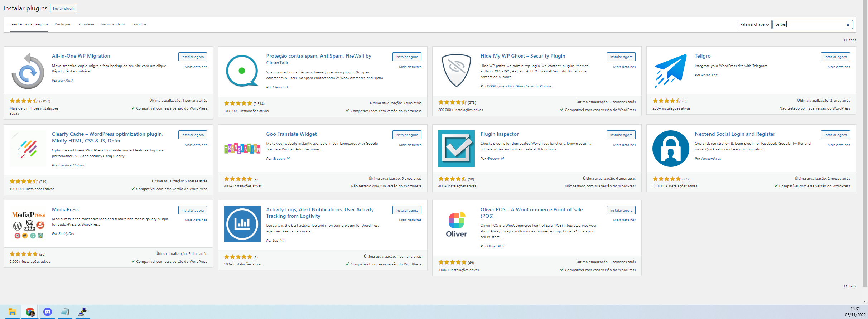Image resolution: width=868 pixels, height=319 pixels.
Task: Open the All-in-One WP Migration title link
Action: (x=81, y=56)
